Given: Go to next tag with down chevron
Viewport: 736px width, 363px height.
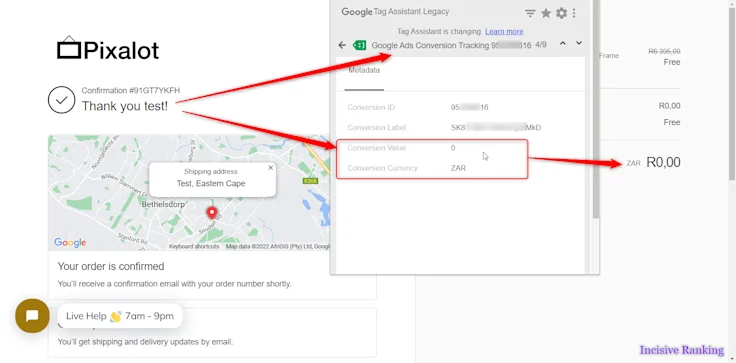Looking at the screenshot, I should (579, 43).
